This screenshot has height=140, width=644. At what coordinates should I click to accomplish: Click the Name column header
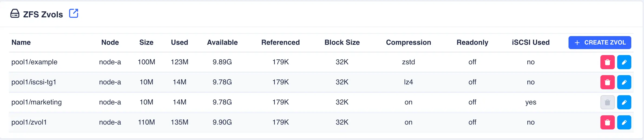pyautogui.click(x=21, y=42)
